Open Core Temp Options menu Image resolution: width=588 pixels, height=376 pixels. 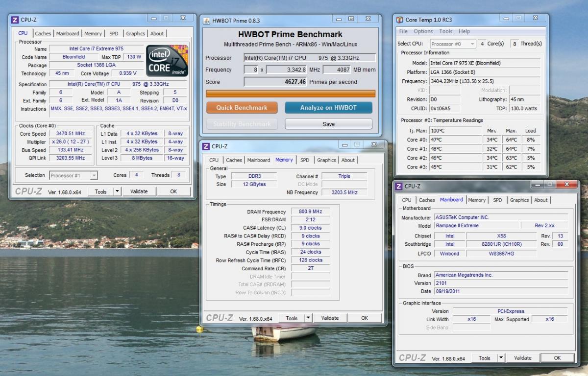(x=423, y=31)
